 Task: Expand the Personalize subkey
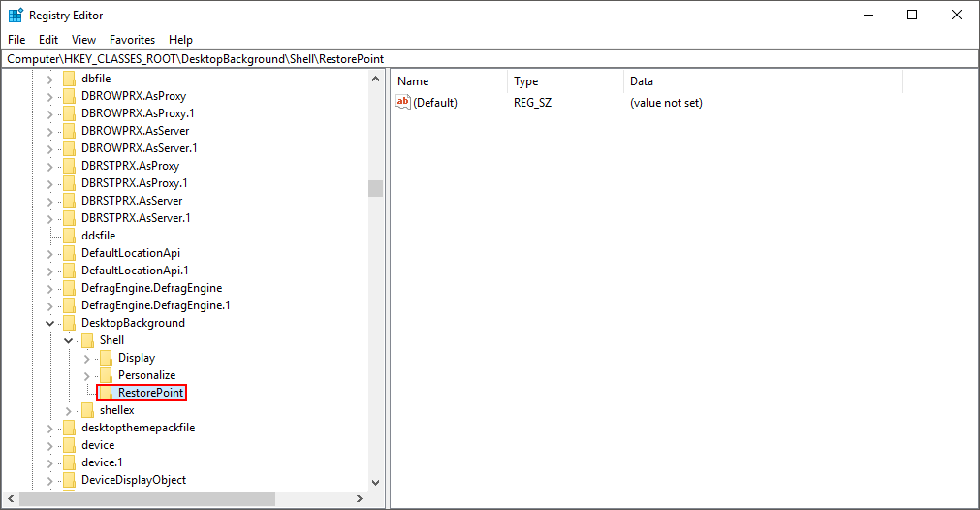coord(87,375)
